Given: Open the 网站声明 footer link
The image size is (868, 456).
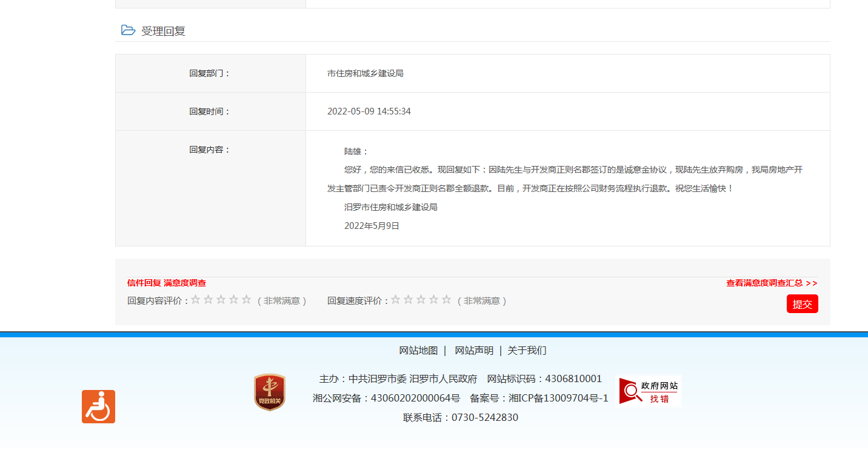Looking at the screenshot, I should tap(474, 351).
